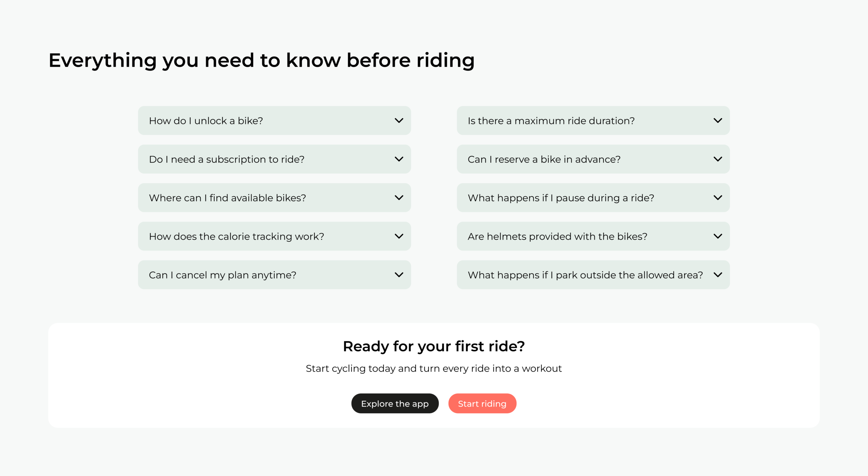Click the 'How do I unlock a bike?' text
The image size is (868, 476).
tap(206, 121)
